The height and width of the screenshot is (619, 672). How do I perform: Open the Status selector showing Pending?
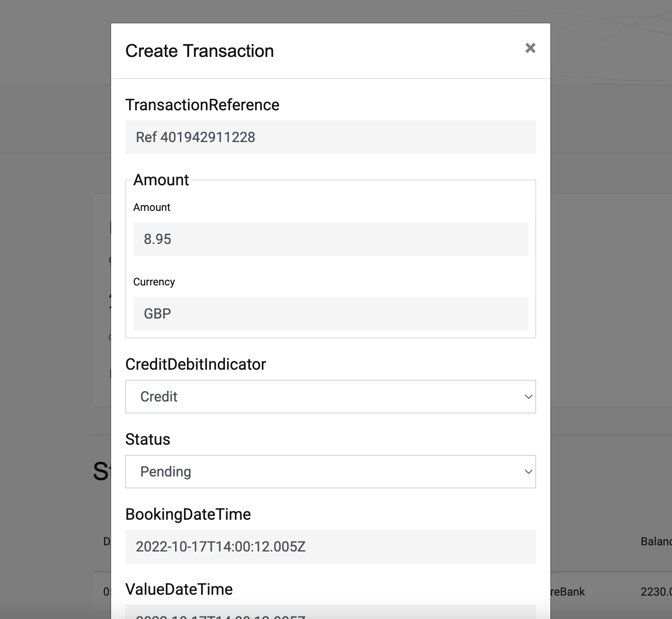[331, 472]
